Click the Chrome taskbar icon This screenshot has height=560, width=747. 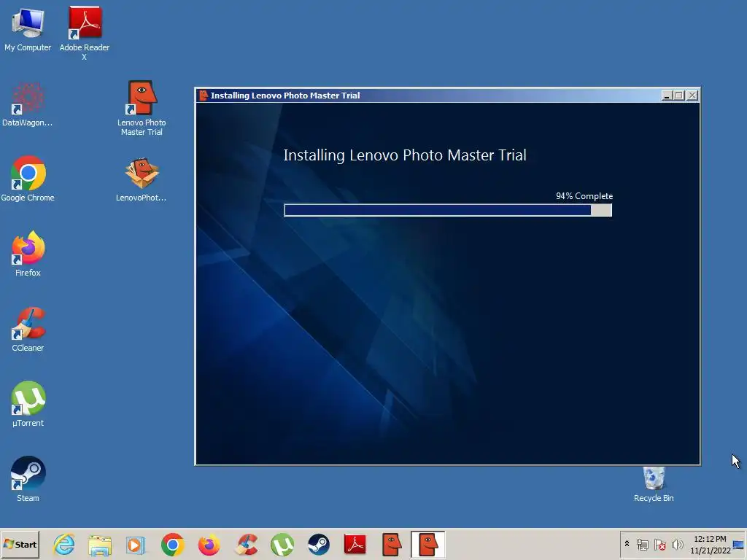pos(172,545)
